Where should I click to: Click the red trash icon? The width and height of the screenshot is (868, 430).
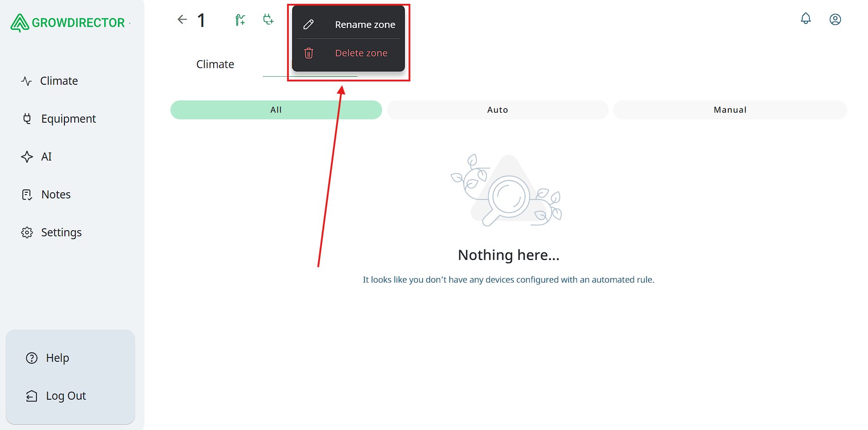click(x=309, y=53)
